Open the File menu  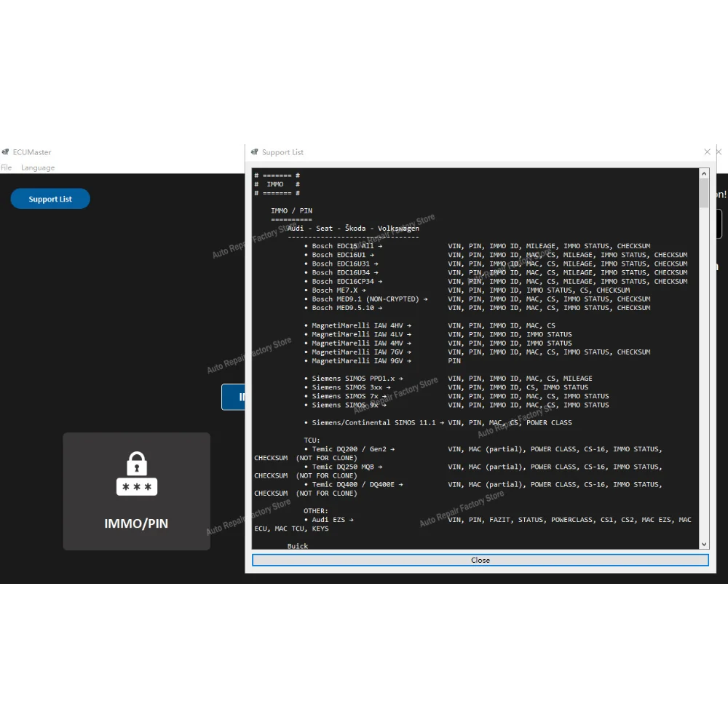6,167
